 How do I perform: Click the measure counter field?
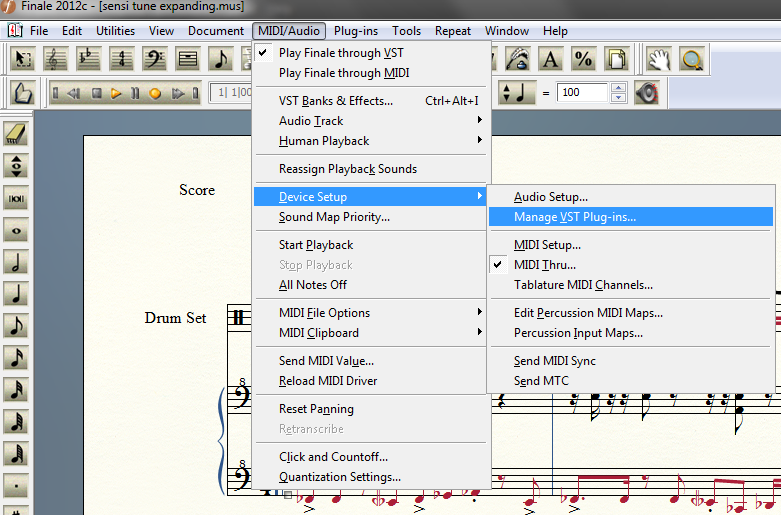point(231,93)
